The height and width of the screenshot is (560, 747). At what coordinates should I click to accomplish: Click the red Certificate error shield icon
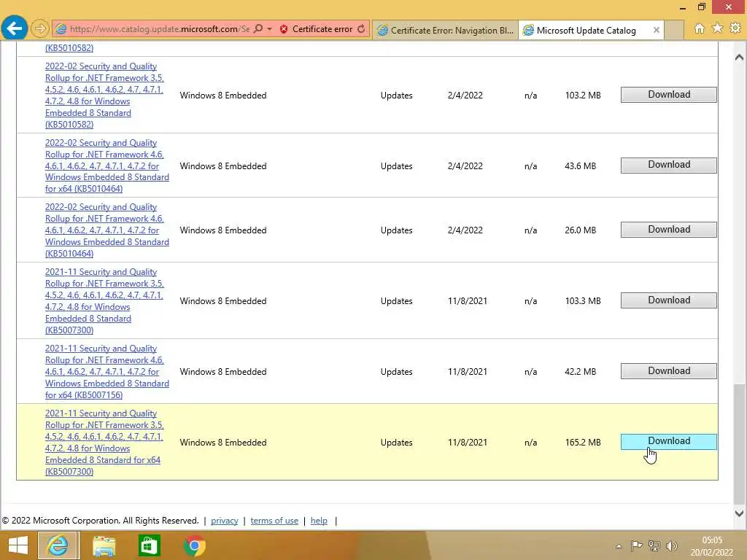(284, 29)
